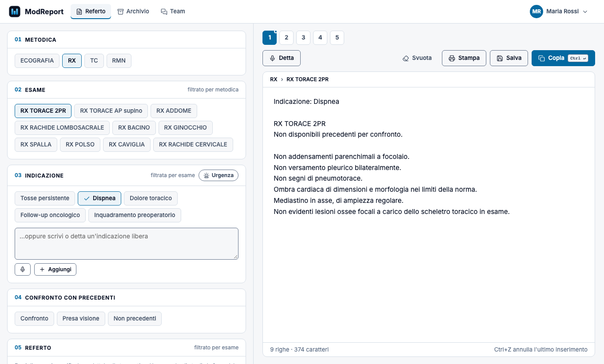Switch to report page 2
604x364 pixels.
[286, 38]
